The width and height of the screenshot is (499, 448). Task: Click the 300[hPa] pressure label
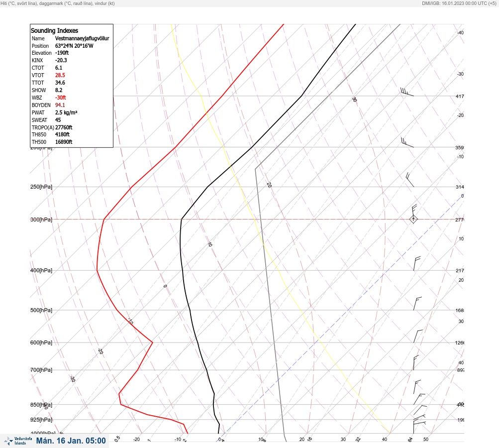(41, 220)
